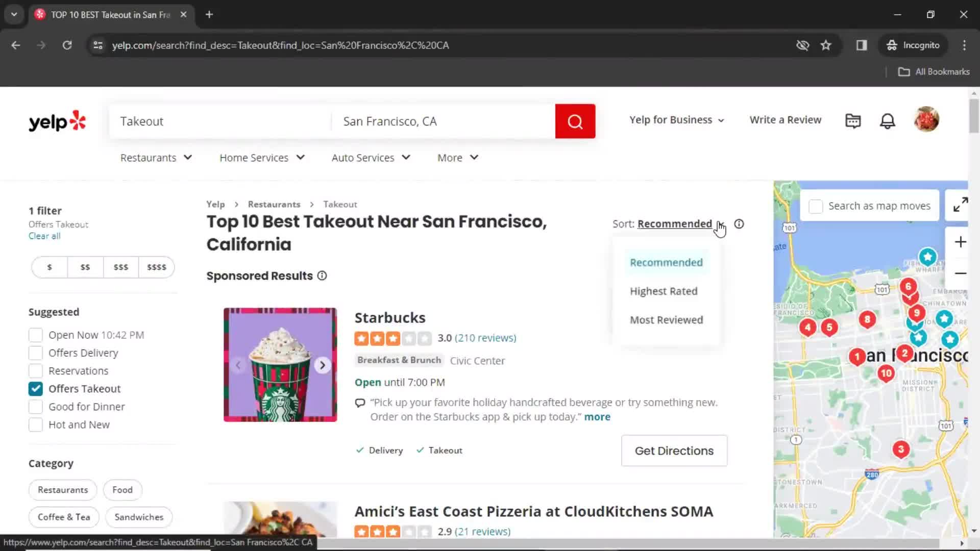Expand the More menu
This screenshot has width=980, height=551.
(458, 158)
